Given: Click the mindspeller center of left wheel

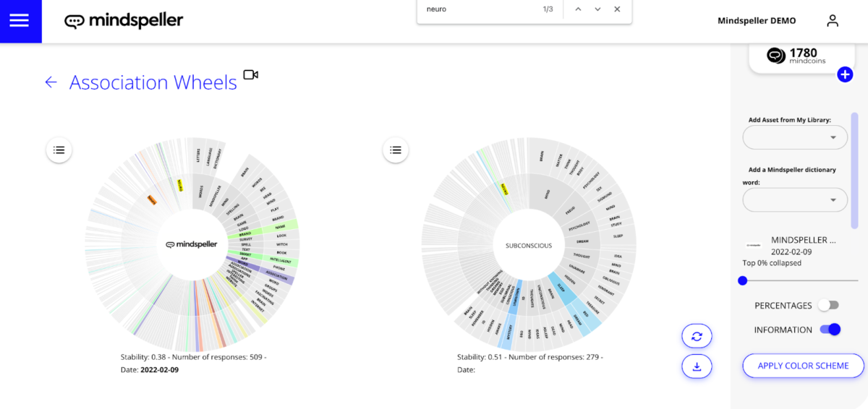Looking at the screenshot, I should [x=192, y=245].
